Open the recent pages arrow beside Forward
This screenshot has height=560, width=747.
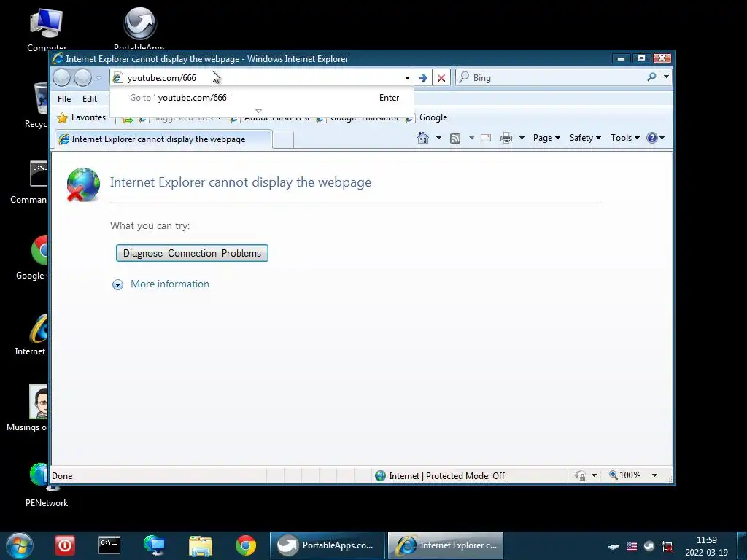98,77
